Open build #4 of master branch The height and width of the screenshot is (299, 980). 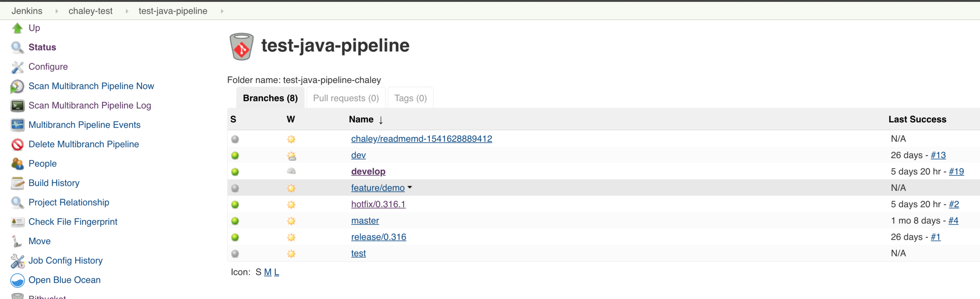[x=953, y=221]
